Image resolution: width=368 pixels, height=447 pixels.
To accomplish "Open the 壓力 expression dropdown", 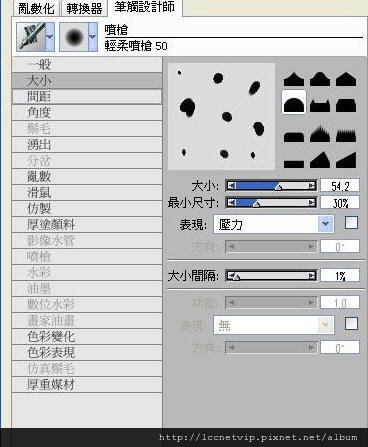I will click(274, 224).
